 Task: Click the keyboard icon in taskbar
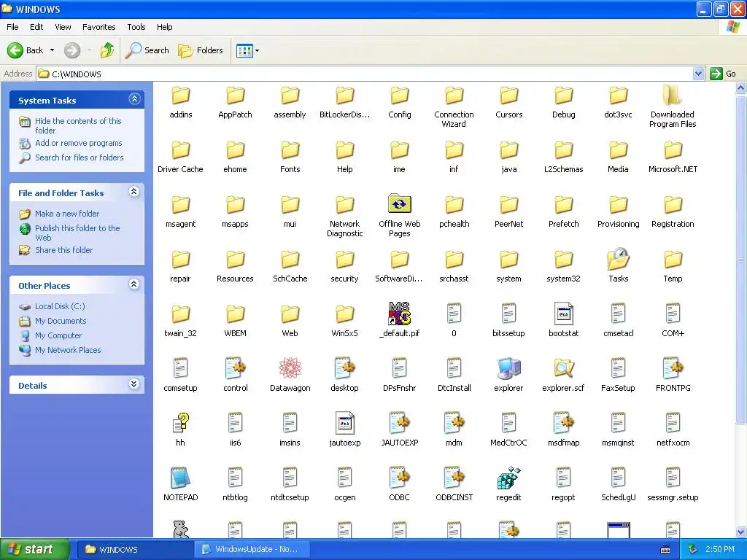pos(665,550)
